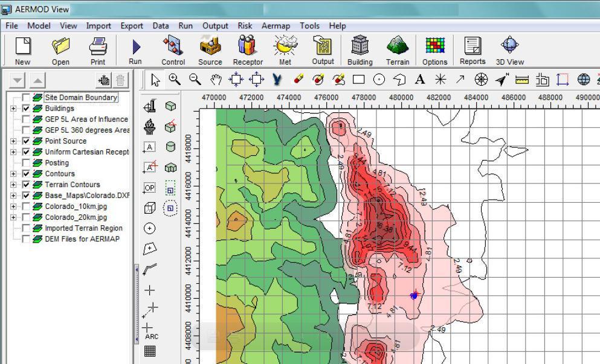This screenshot has width=600, height=364.
Task: Click the add layer button
Action: point(104,80)
